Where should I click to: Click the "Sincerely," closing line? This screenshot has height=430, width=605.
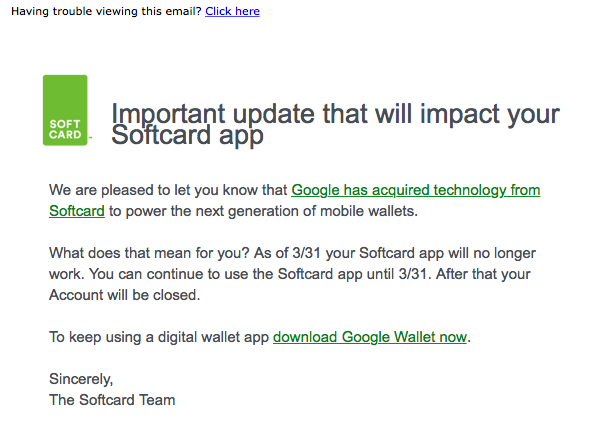coord(81,379)
